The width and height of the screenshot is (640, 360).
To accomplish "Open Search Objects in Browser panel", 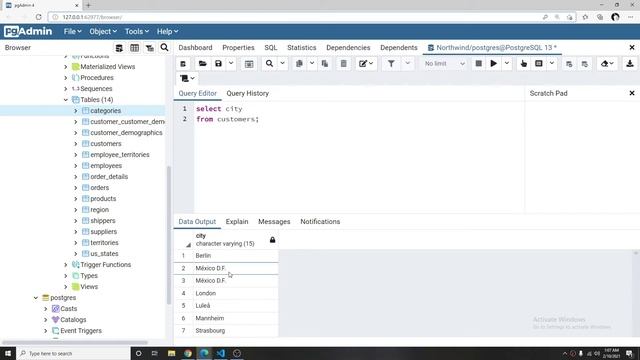I will coord(164,48).
